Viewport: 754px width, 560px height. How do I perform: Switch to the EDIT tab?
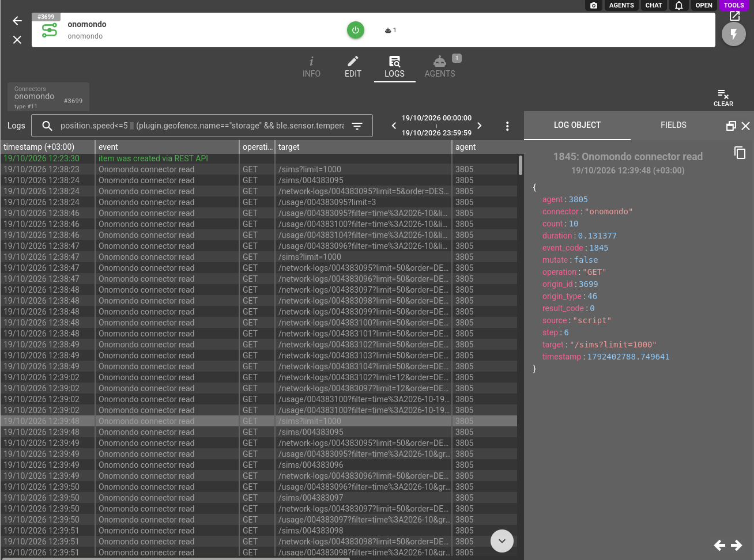pos(353,67)
